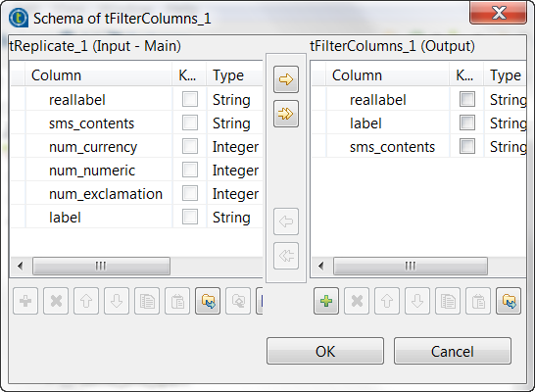Image resolution: width=535 pixels, height=392 pixels.
Task: Click the output table horizontal scrollbar thumb
Action: [411, 266]
